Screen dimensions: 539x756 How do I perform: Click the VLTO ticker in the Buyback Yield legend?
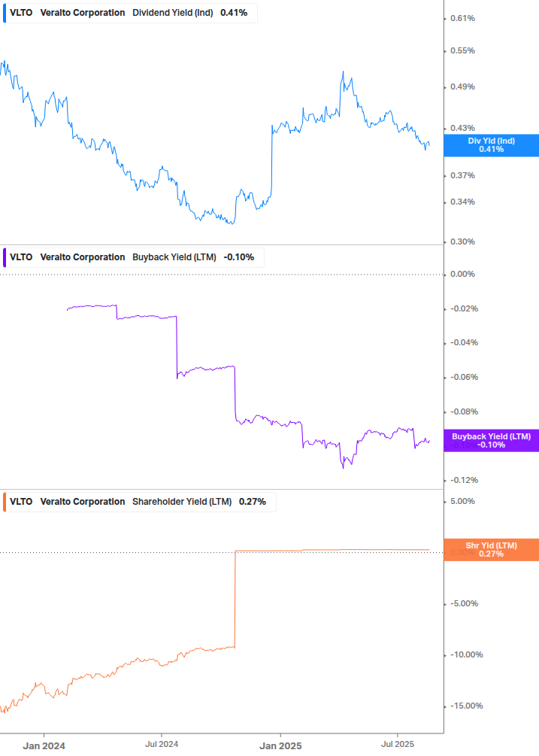click(x=21, y=257)
